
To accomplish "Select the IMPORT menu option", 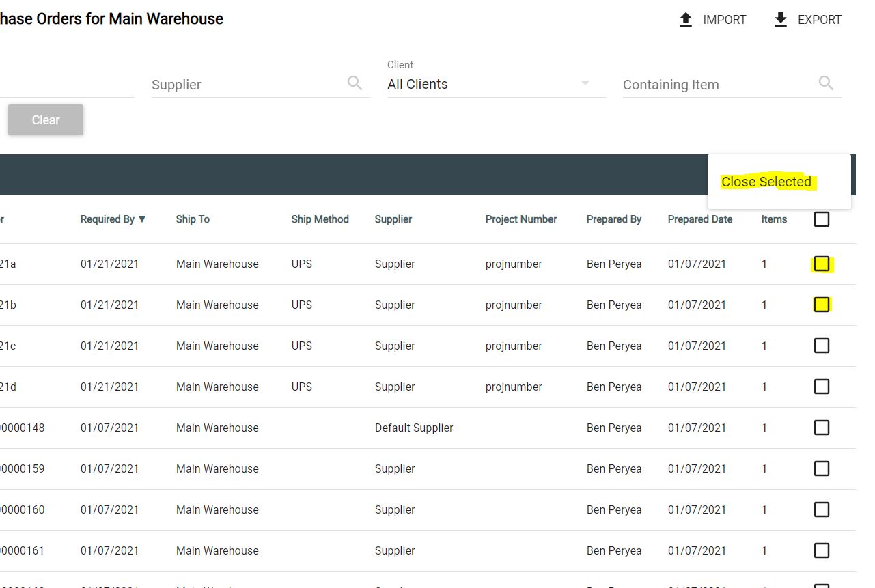I will click(712, 19).
